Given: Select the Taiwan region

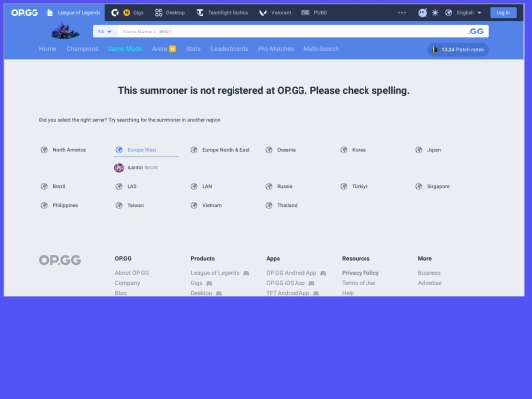Looking at the screenshot, I should pos(130,205).
